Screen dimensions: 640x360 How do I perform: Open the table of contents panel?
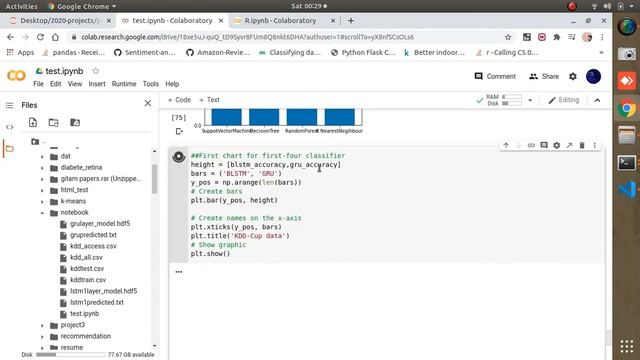click(9, 105)
